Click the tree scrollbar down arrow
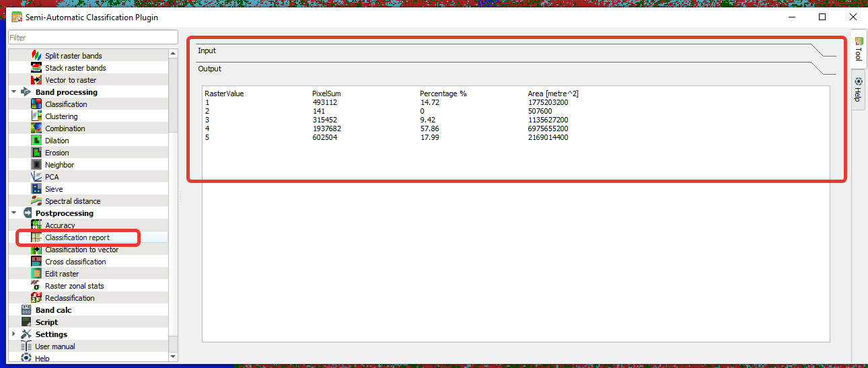The width and height of the screenshot is (868, 368). [173, 357]
